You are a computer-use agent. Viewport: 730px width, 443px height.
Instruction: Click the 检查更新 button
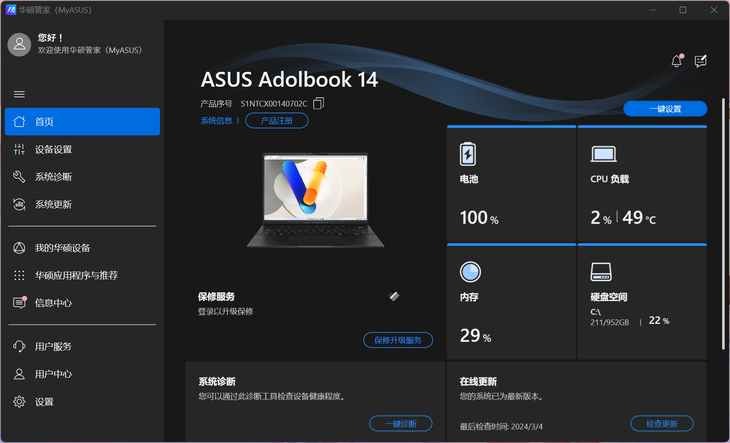point(662,423)
